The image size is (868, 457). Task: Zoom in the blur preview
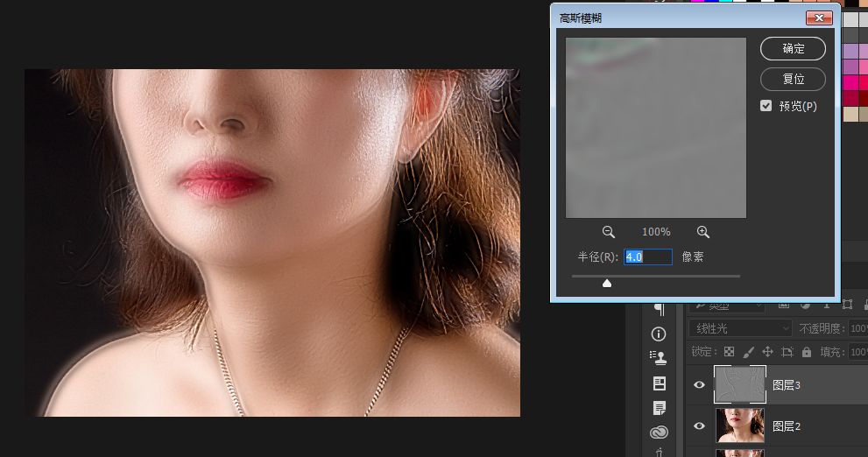click(703, 232)
